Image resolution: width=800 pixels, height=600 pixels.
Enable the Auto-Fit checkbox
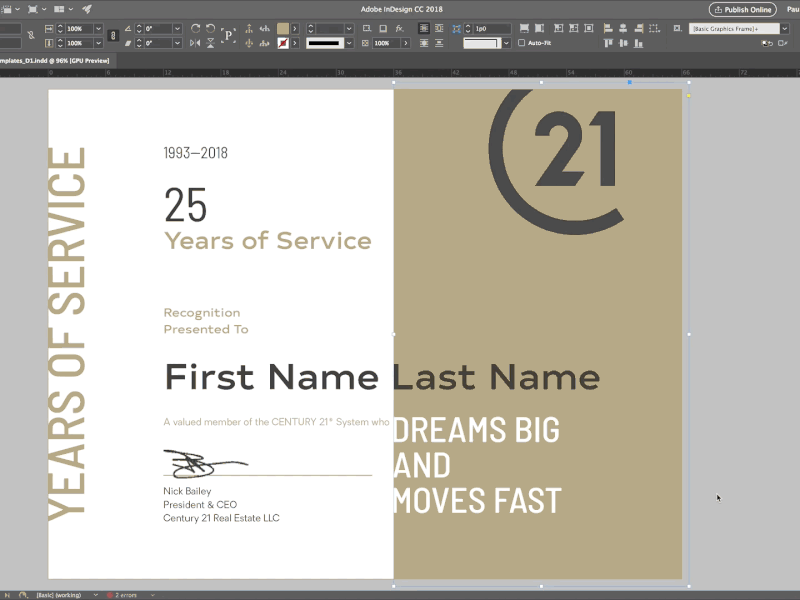[521, 42]
